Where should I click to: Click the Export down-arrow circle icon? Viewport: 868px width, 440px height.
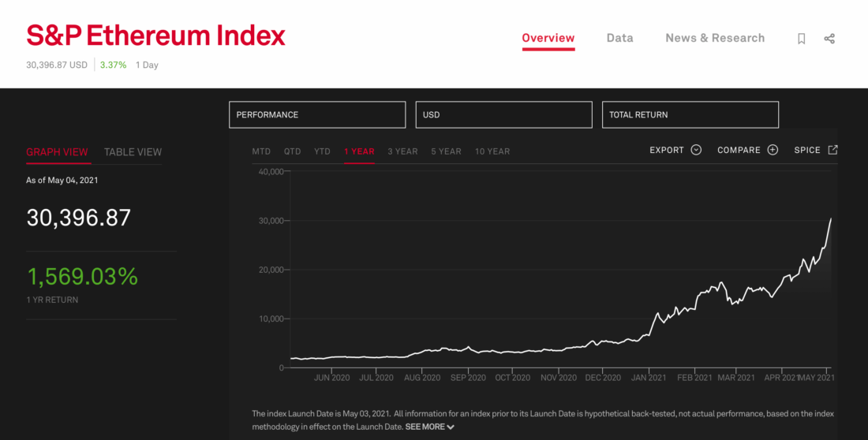click(x=697, y=150)
